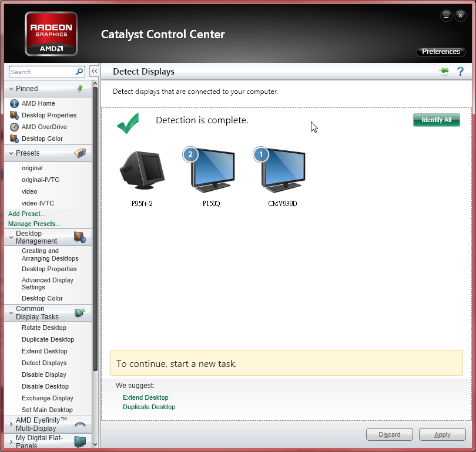476x452 pixels.
Task: Open Desktop Color under Desktop Management
Action: point(42,298)
